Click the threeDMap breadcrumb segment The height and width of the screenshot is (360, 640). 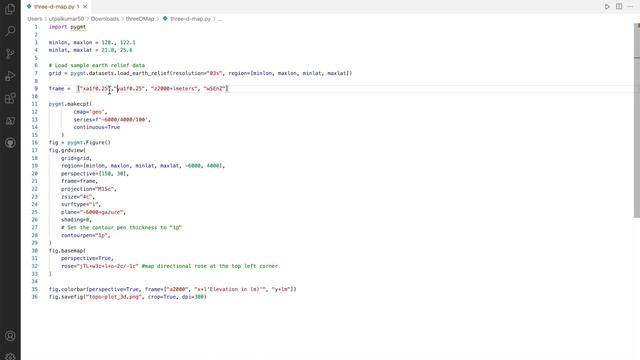tap(140, 19)
